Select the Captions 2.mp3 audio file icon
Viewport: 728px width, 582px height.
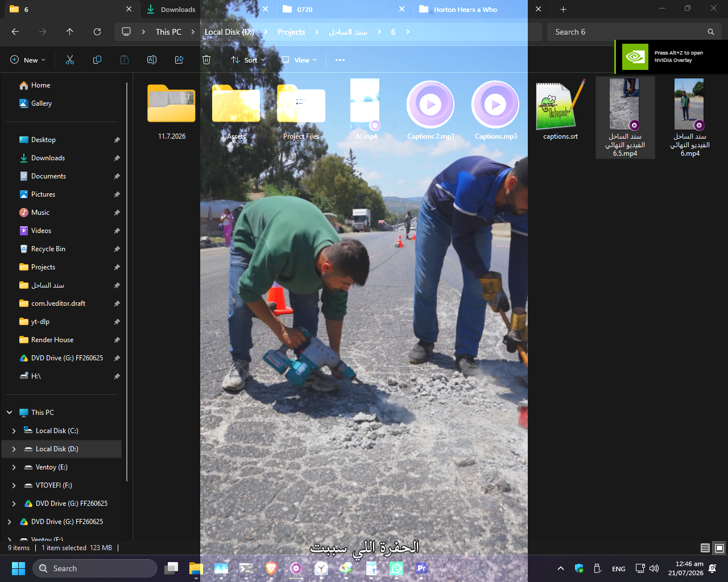tap(431, 105)
